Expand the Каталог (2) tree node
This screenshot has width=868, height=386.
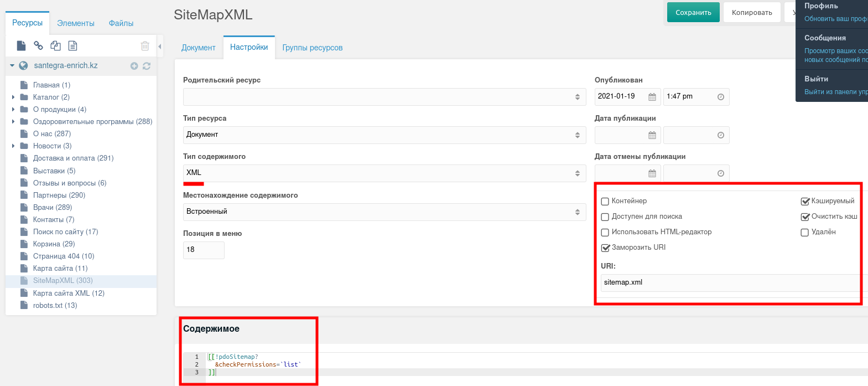(13, 97)
